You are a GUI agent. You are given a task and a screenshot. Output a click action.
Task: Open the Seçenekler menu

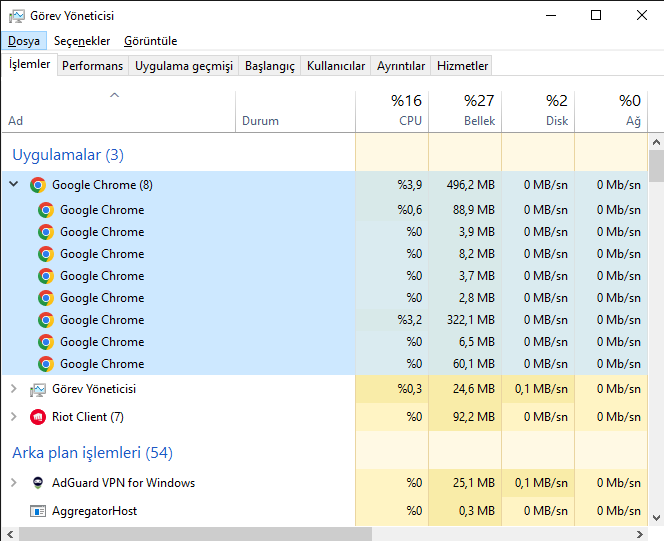click(x=82, y=41)
